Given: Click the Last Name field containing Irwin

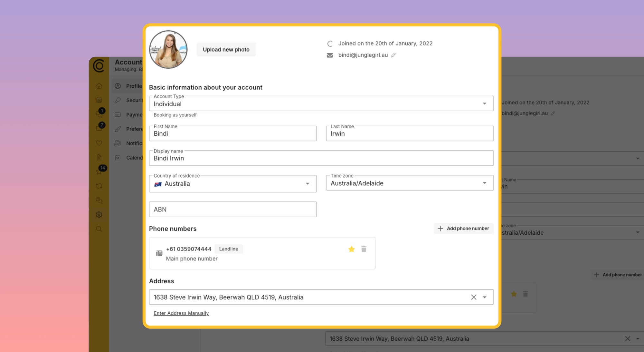Looking at the screenshot, I should point(410,133).
